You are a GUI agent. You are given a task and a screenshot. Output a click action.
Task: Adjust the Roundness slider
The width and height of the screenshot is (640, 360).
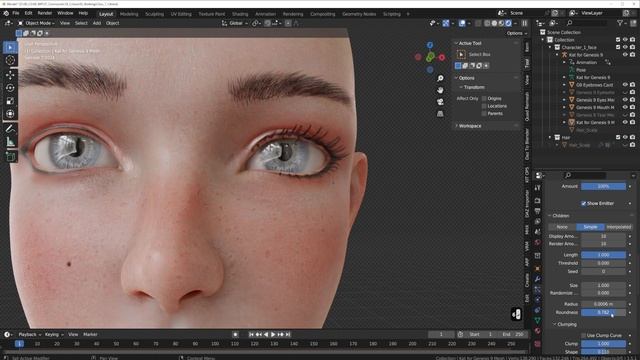click(x=603, y=313)
